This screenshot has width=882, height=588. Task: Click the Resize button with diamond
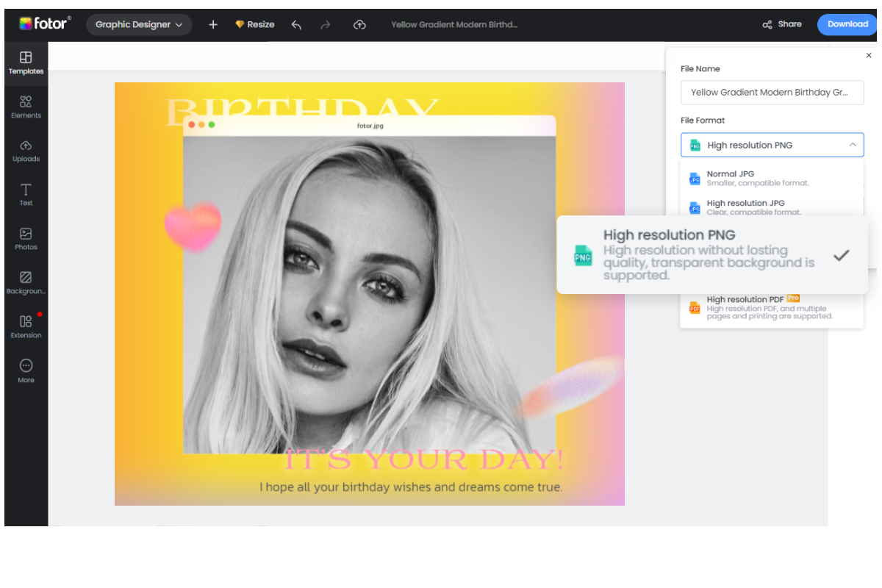click(x=254, y=24)
